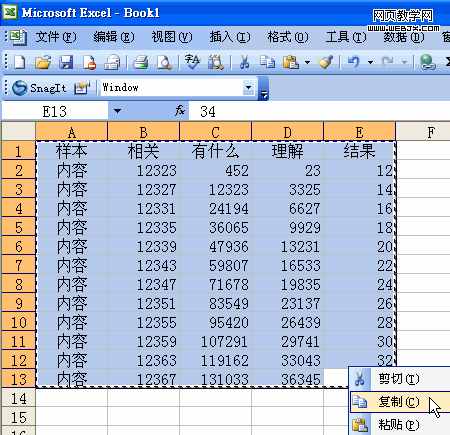The image size is (450, 435).
Task: Choose 粘贴(P) in context menu
Action: 400,424
